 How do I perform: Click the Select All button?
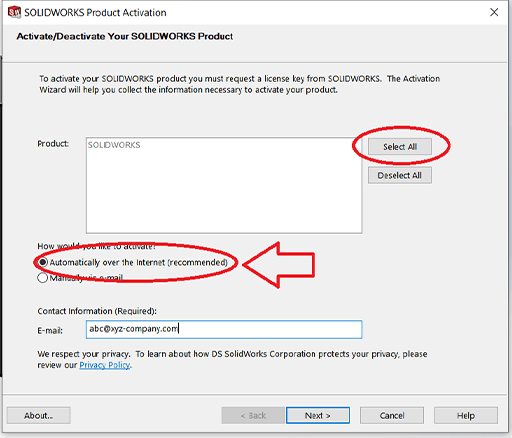pos(400,147)
